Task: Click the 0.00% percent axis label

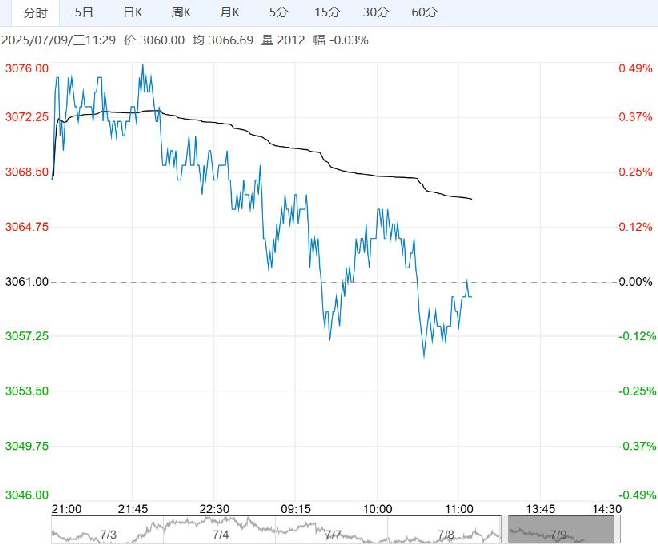Action: (x=635, y=282)
